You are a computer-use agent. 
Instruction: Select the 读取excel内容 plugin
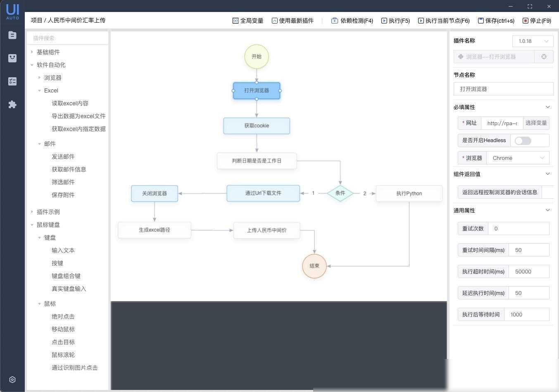pyautogui.click(x=70, y=103)
